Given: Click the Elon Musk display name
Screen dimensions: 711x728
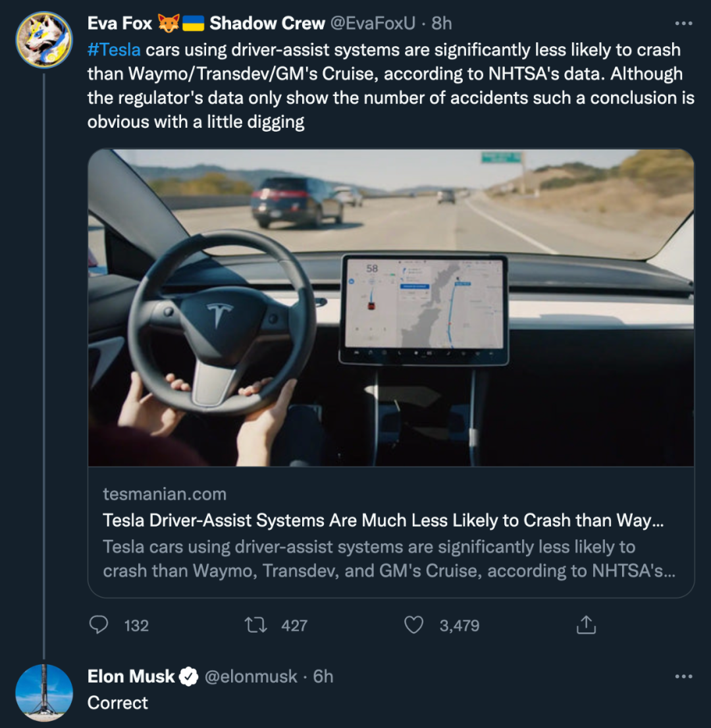Looking at the screenshot, I should [131, 677].
